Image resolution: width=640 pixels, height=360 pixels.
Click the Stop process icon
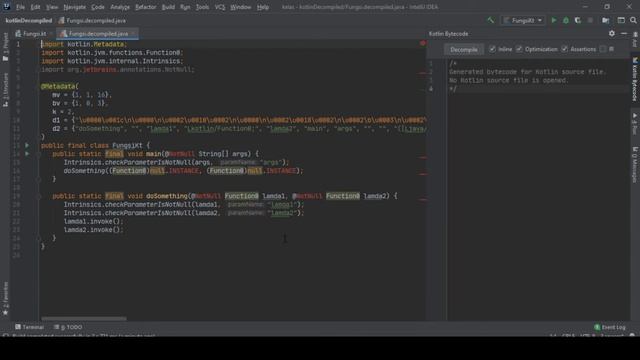(590, 20)
